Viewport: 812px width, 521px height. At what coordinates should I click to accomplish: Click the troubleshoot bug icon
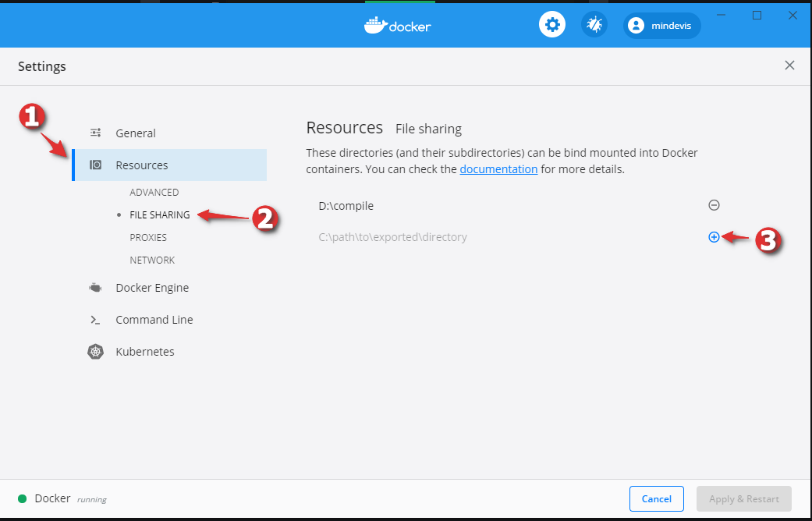(594, 25)
